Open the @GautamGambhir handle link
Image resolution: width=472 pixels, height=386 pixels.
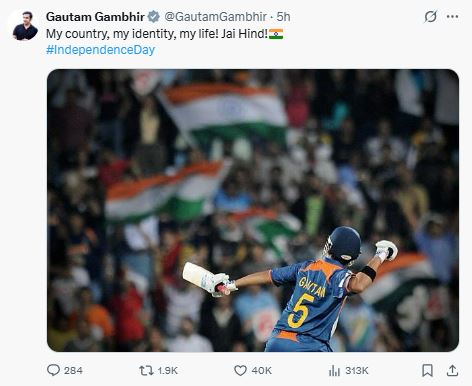pos(216,17)
